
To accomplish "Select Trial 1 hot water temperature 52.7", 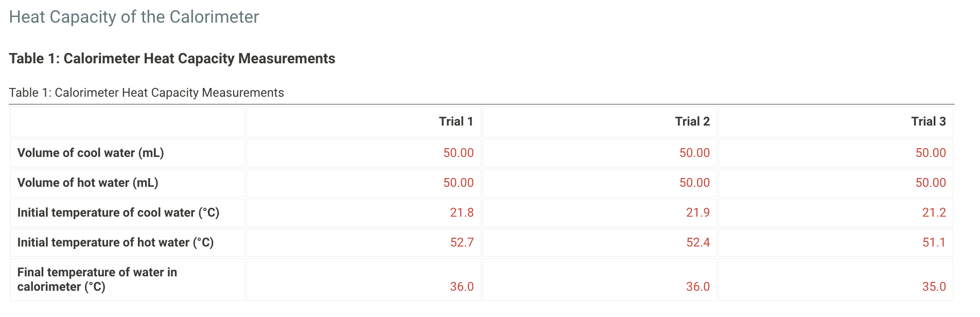I will click(x=462, y=242).
